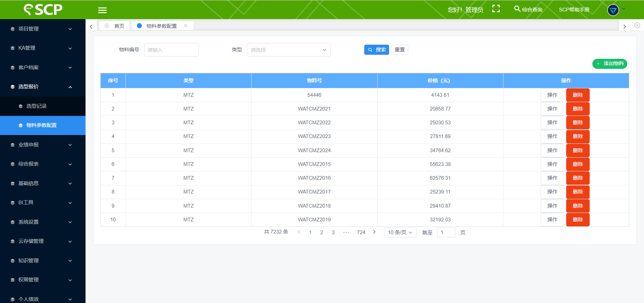Close all tabs circle-x icon
Screen dimensions: 644x303
[637, 26]
